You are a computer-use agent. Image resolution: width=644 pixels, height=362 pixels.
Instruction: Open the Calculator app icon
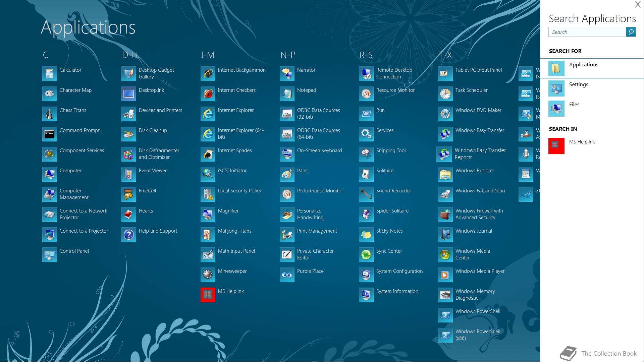49,74
